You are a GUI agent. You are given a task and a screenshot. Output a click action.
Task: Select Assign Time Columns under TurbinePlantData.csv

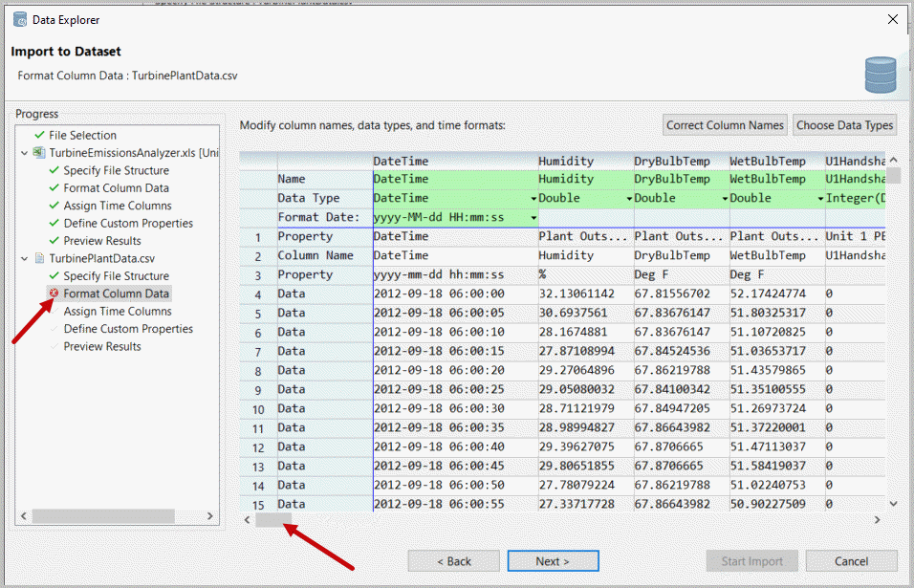point(118,312)
